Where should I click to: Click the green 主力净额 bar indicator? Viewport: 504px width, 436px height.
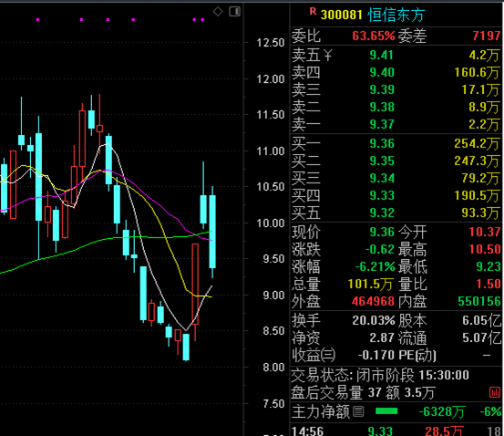pos(386,410)
